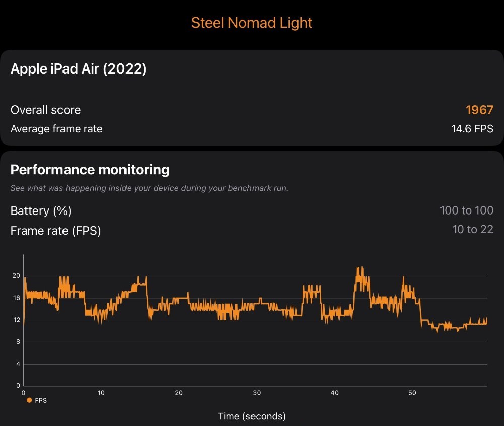Select the Average frame rate row
Viewport: 504px width, 426px height.
[x=251, y=129]
